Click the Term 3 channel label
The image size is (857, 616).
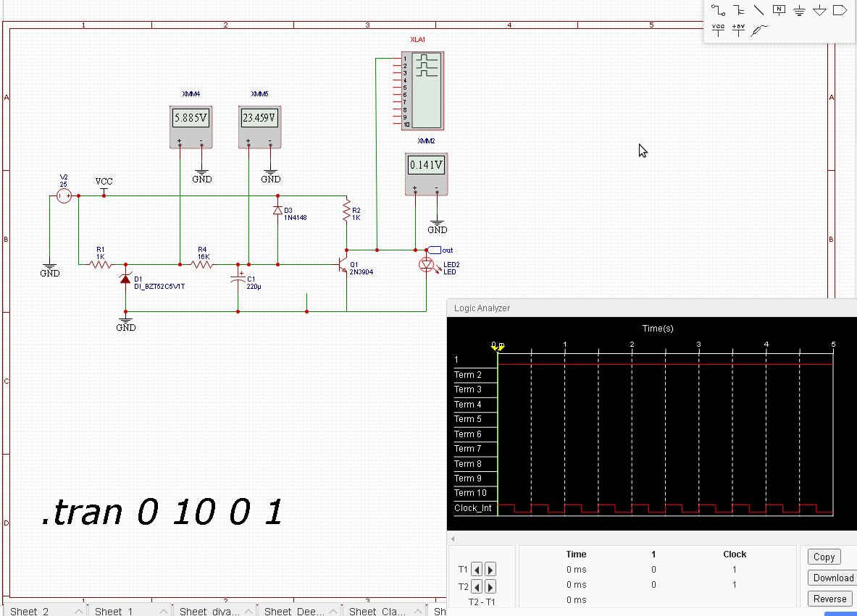click(468, 389)
